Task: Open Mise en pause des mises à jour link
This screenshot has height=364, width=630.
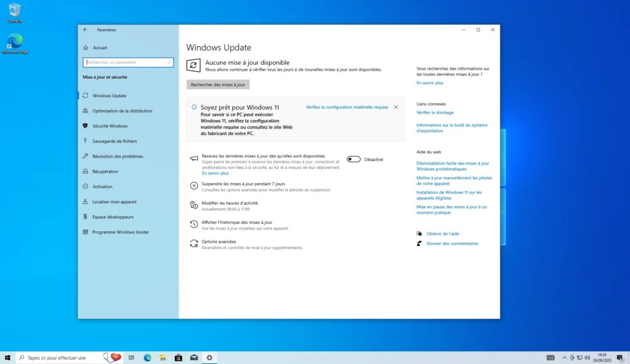Action: pyautogui.click(x=451, y=209)
